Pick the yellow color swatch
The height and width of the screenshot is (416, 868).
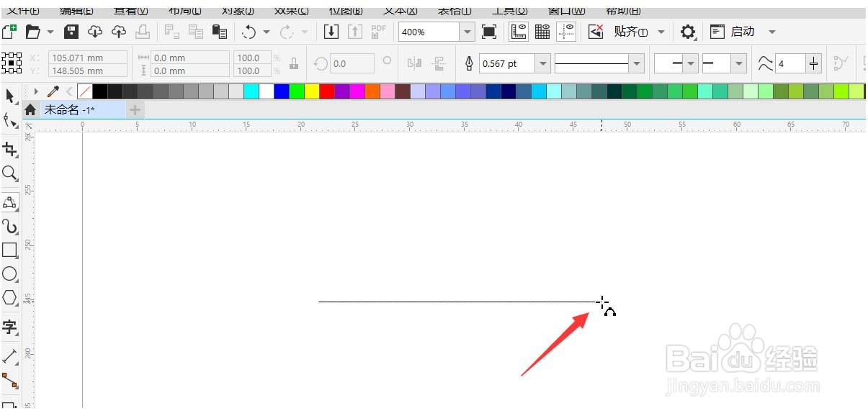point(311,91)
